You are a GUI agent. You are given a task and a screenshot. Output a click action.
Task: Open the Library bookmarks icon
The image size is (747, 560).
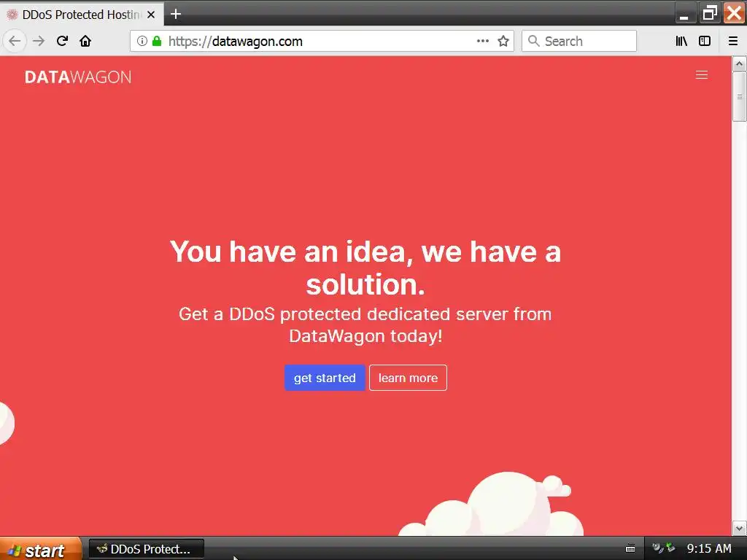click(x=681, y=41)
